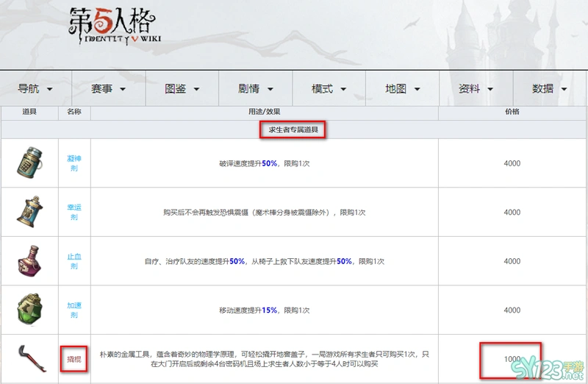Open the 模式 navigation menu
Image resolution: width=588 pixels, height=384 pixels.
tap(329, 89)
